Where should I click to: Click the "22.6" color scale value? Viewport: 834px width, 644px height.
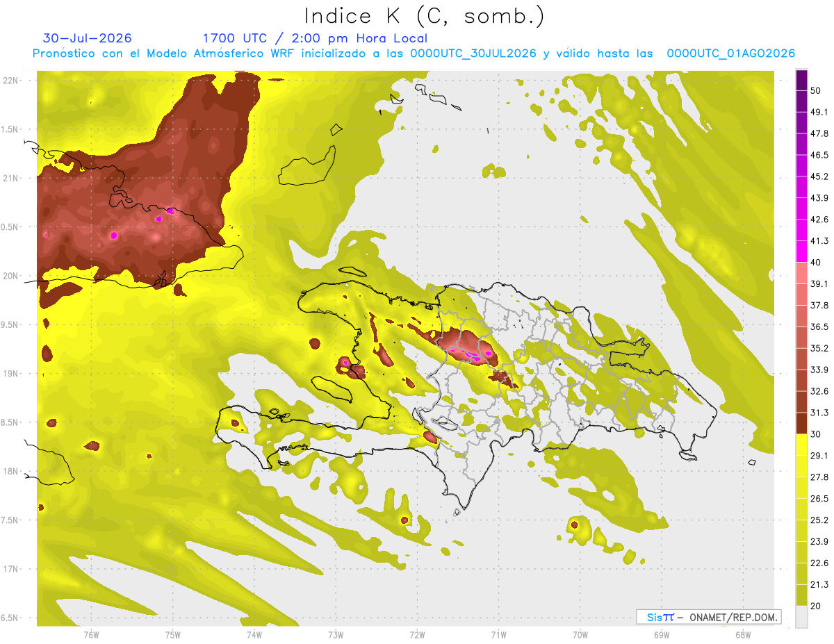pyautogui.click(x=819, y=563)
